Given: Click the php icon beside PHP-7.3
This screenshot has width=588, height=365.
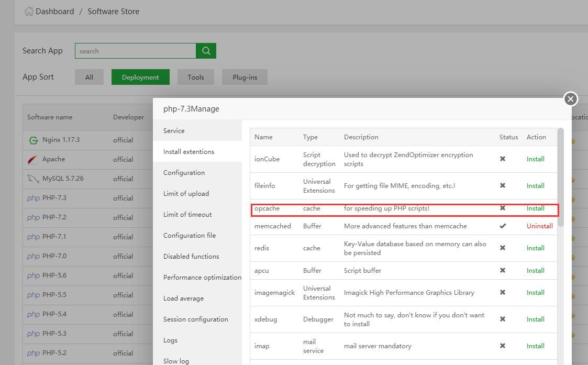Looking at the screenshot, I should click(32, 198).
